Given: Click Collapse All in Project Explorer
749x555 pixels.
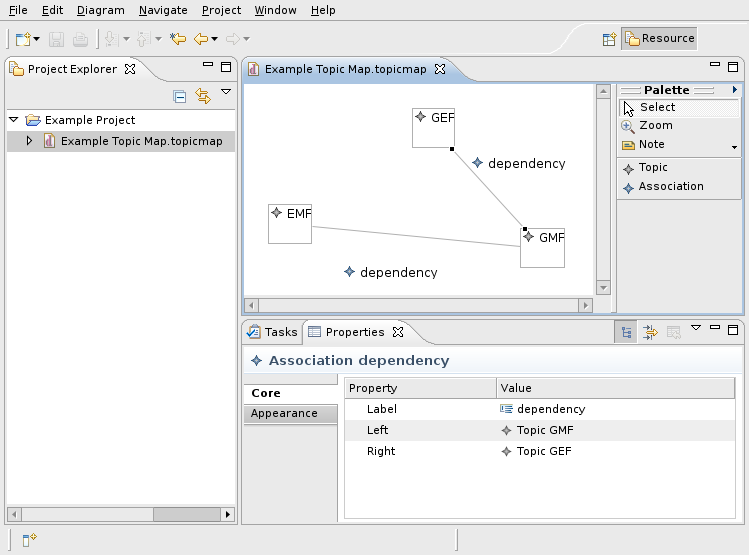Looking at the screenshot, I should pos(180,96).
